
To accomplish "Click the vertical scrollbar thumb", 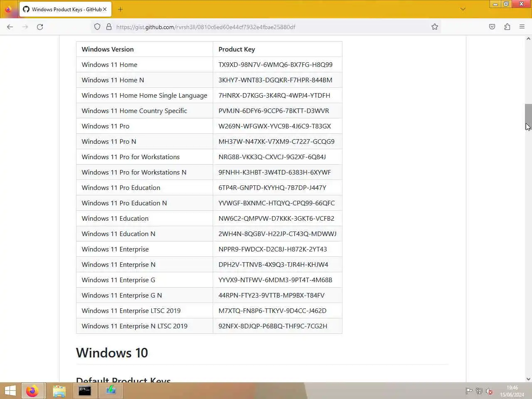I will (528, 116).
